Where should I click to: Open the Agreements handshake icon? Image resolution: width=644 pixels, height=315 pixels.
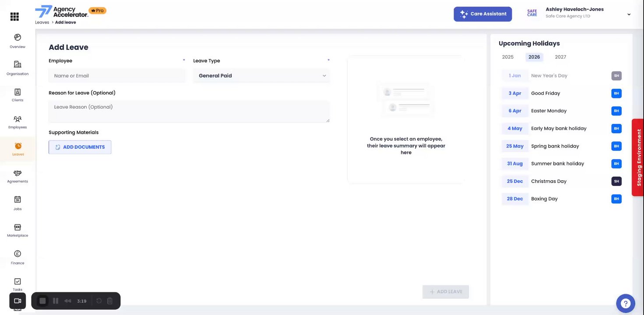click(x=18, y=173)
